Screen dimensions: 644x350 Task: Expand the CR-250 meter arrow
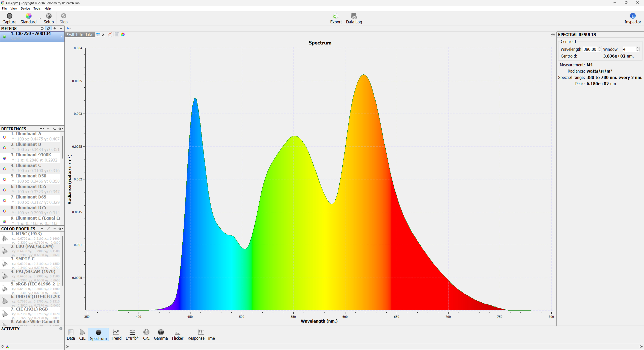61,37
